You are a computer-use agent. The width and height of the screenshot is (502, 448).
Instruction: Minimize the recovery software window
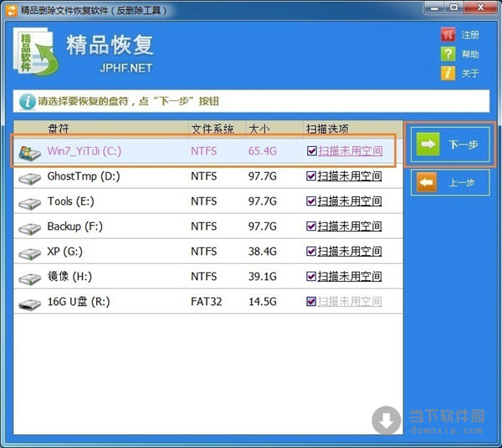pyautogui.click(x=434, y=8)
